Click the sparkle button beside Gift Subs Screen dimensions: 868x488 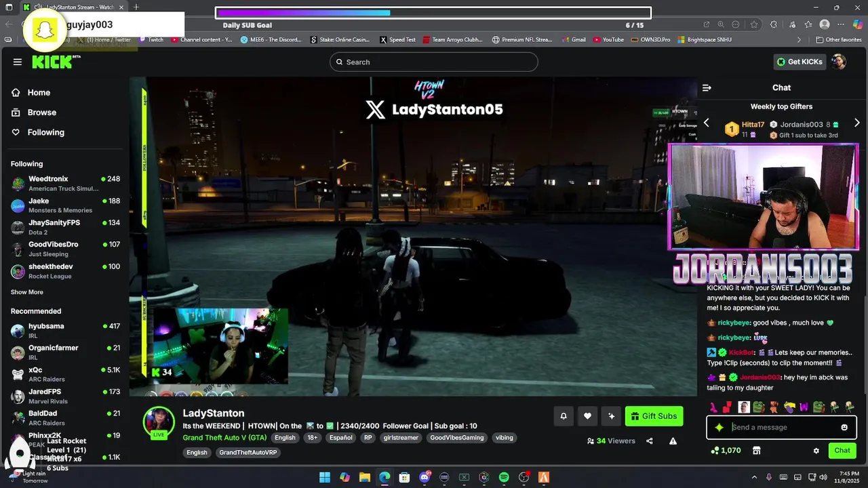pyautogui.click(x=611, y=416)
